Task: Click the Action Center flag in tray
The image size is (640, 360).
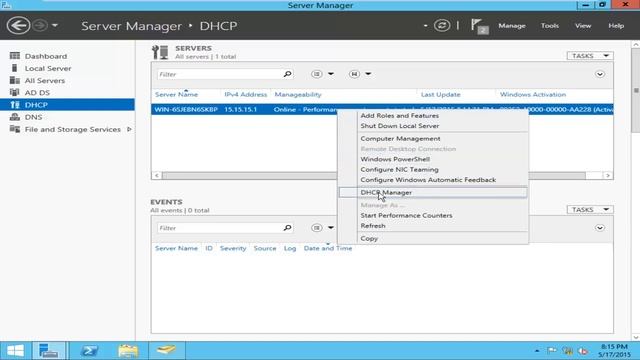Action: tap(552, 351)
